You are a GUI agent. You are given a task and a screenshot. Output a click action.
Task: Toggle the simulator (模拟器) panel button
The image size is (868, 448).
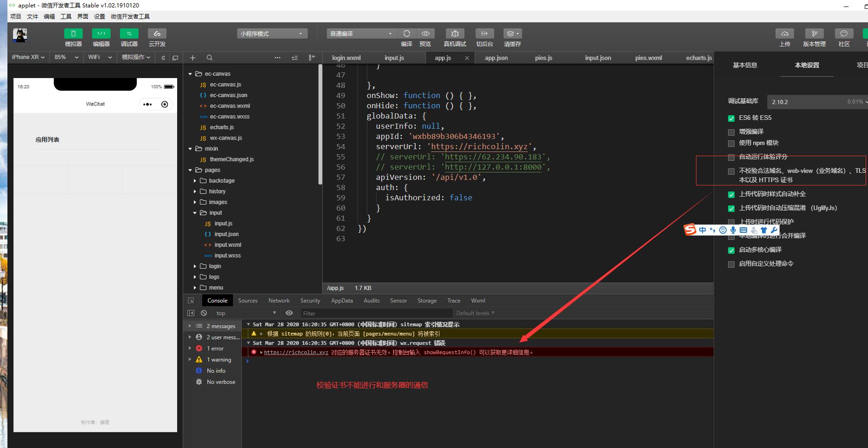tap(73, 33)
